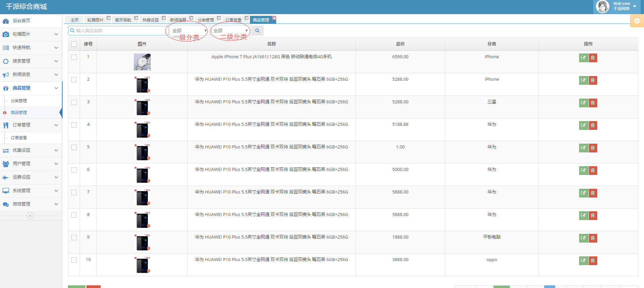Viewport: 644px width, 288px height.
Task: Go to 后台首页 in the sidebar
Action: pyautogui.click(x=22, y=21)
